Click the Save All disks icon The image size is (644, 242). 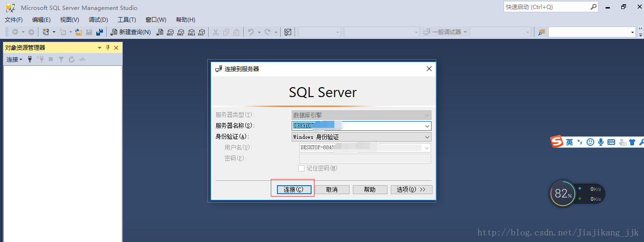100,32
